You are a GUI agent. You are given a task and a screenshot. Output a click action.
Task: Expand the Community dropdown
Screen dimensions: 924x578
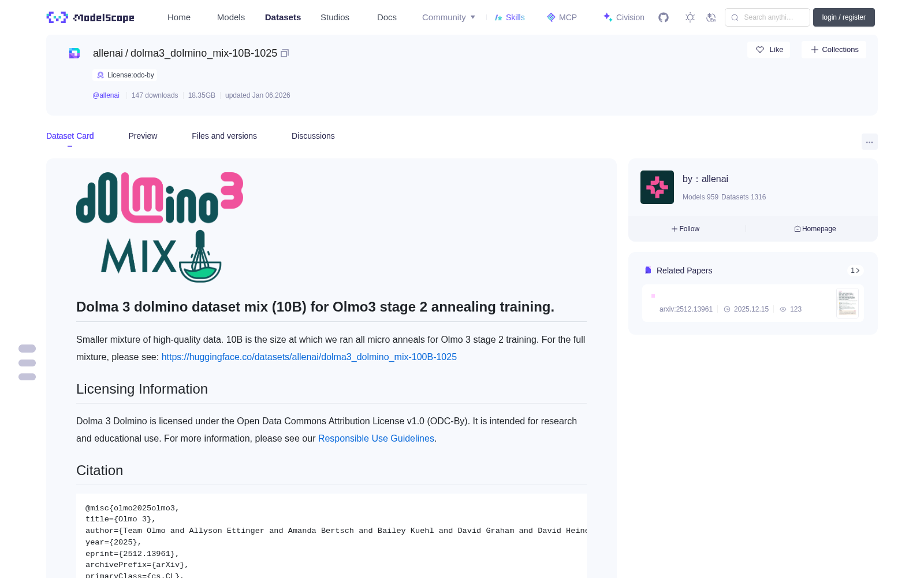tap(449, 17)
